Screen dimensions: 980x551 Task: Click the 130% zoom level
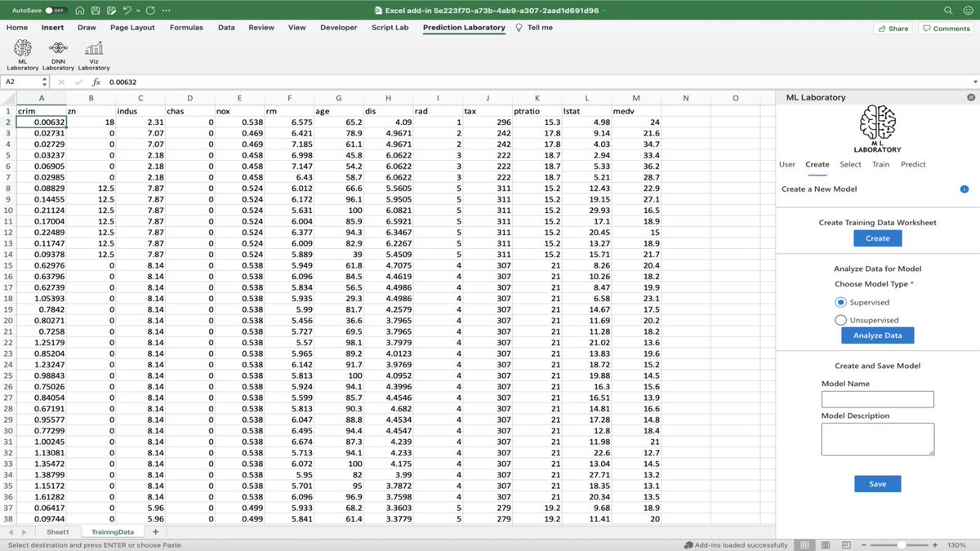(x=957, y=544)
